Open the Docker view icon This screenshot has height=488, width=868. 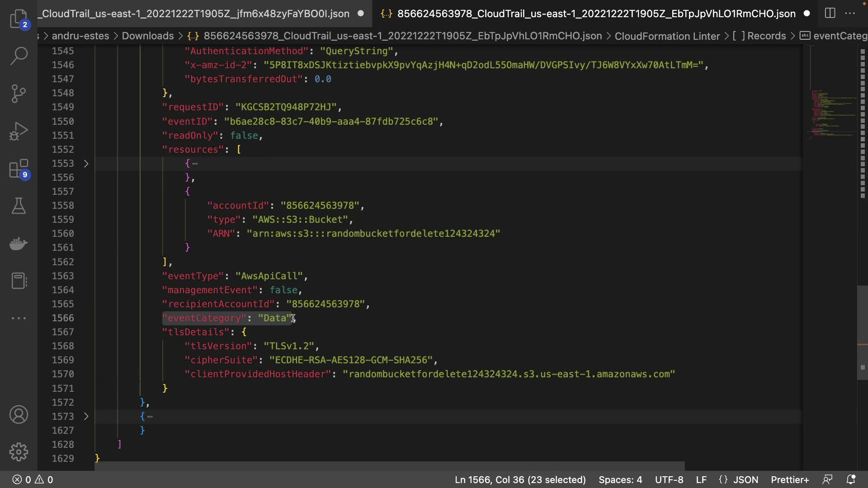coord(19,244)
